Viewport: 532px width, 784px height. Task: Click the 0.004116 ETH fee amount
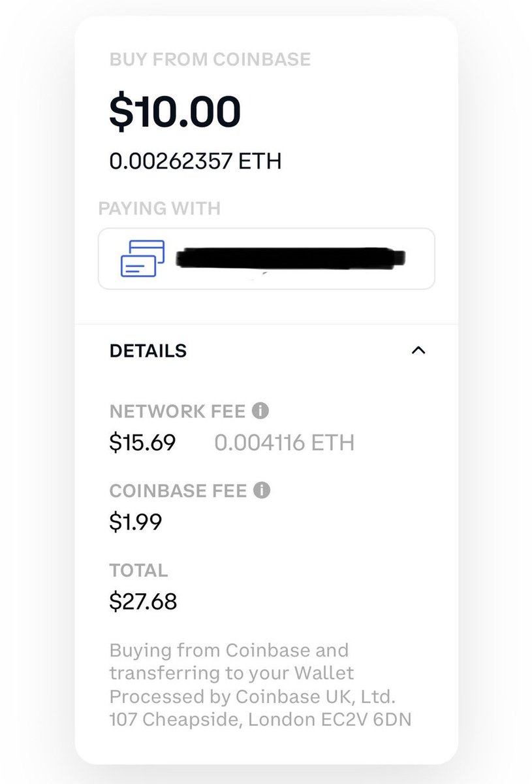[284, 443]
